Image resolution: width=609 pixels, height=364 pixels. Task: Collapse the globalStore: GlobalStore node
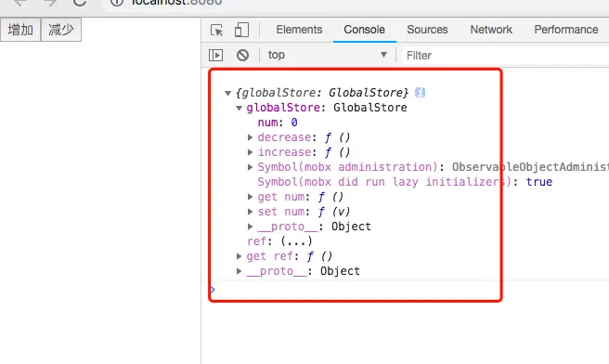coord(240,108)
